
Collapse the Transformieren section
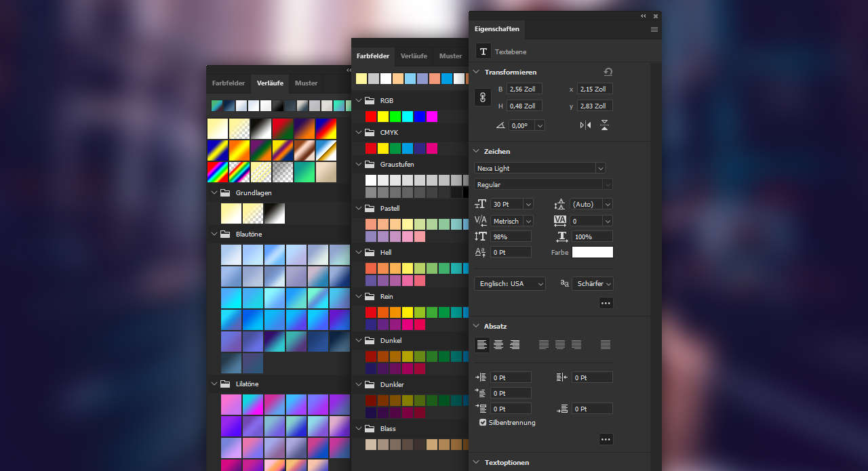click(476, 72)
